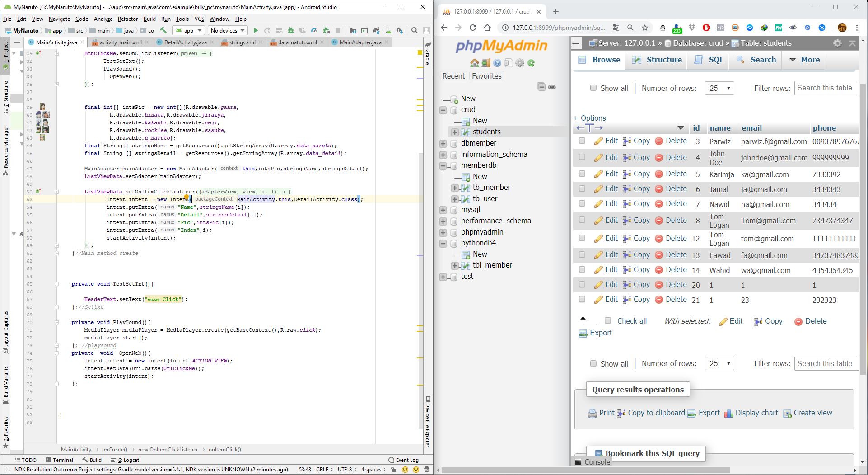The image size is (868, 475).
Task: Select checkbox for row Jamal
Action: [582, 188]
